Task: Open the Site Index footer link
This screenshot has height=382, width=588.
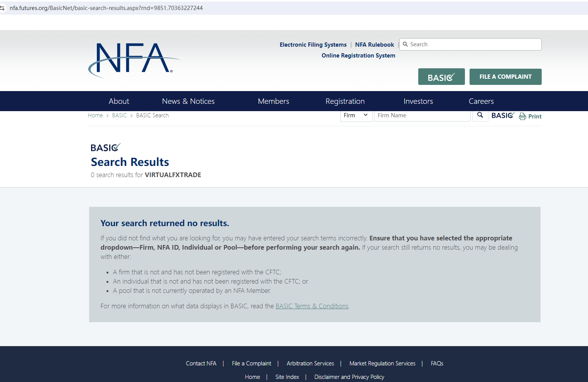Action: click(287, 377)
